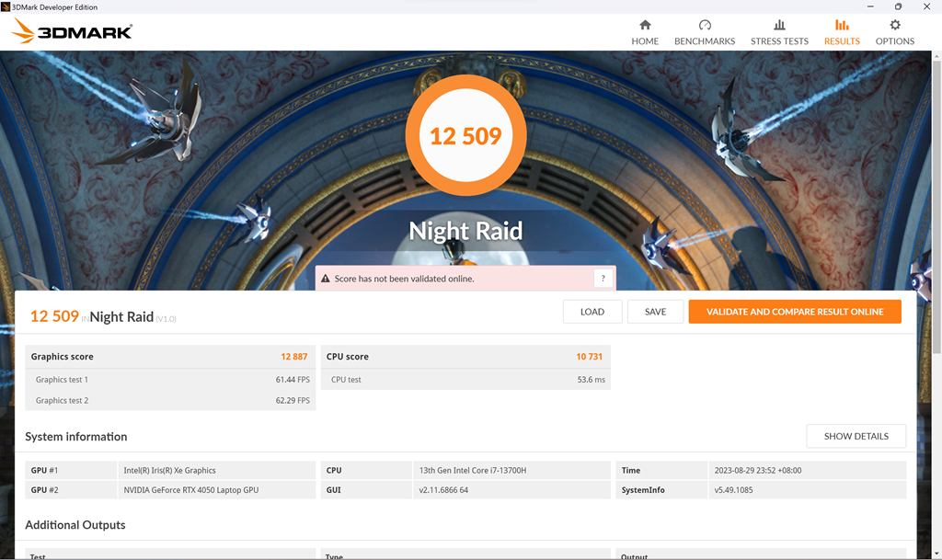
Task: Click Validate and Compare Result Online
Action: [x=795, y=312]
